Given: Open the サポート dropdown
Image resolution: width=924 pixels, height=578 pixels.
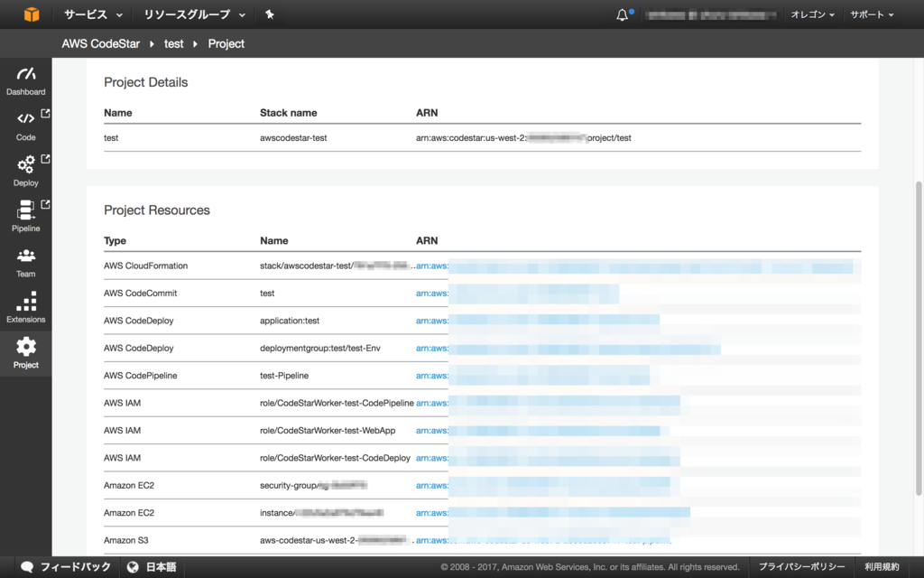Looking at the screenshot, I should point(872,14).
